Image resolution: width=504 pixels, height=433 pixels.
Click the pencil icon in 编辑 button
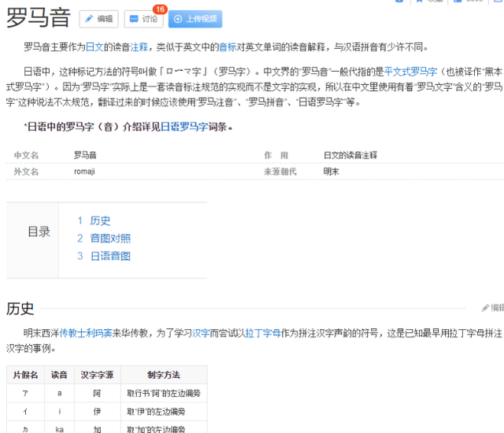89,19
